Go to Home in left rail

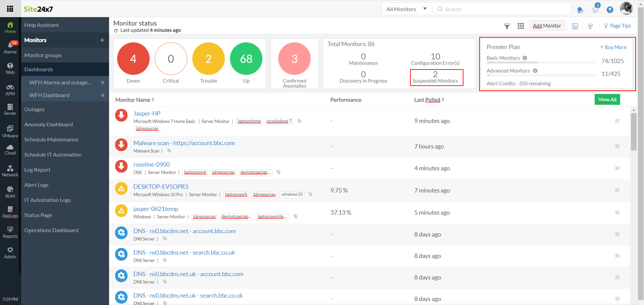point(10,27)
